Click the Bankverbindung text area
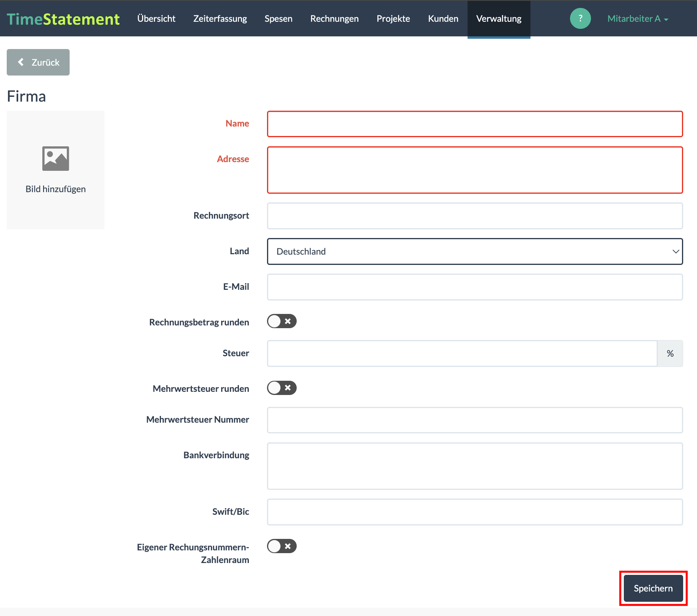The height and width of the screenshot is (616, 697). pos(475,466)
